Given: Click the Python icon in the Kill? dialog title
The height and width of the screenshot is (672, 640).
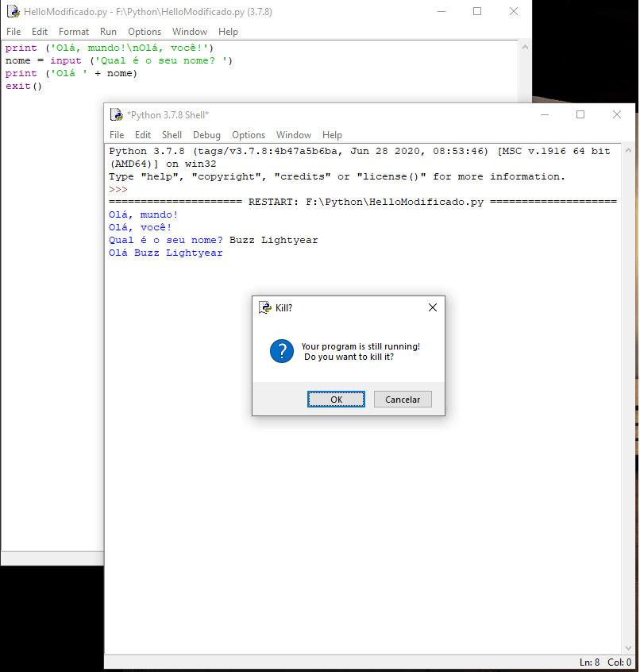Looking at the screenshot, I should [x=265, y=307].
